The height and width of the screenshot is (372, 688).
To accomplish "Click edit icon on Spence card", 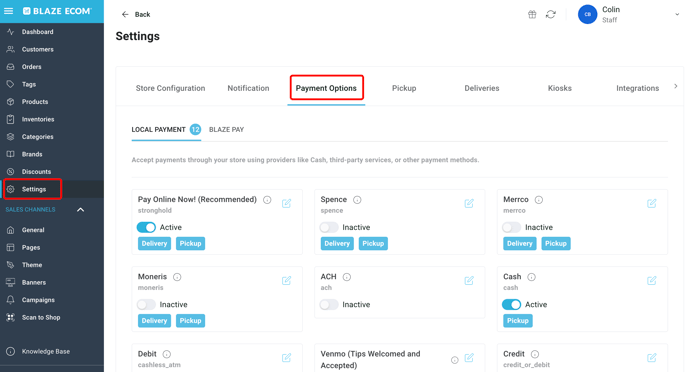I will (x=469, y=203).
